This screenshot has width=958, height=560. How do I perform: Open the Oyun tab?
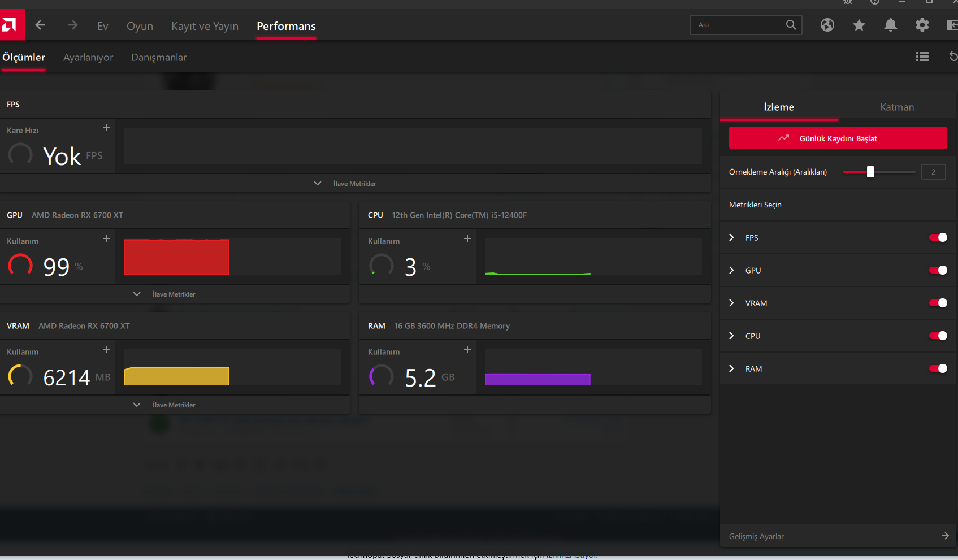tap(140, 26)
